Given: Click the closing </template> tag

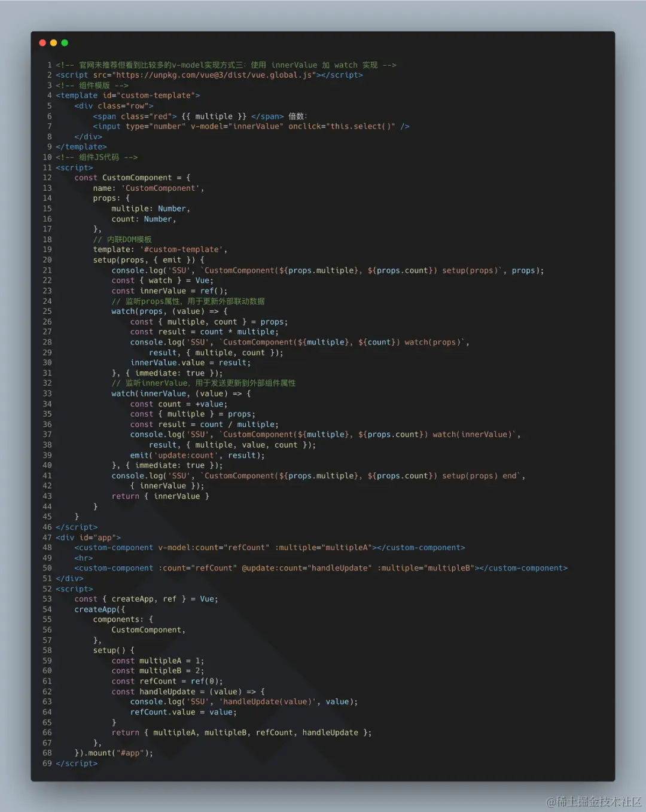Looking at the screenshot, I should click(x=81, y=147).
